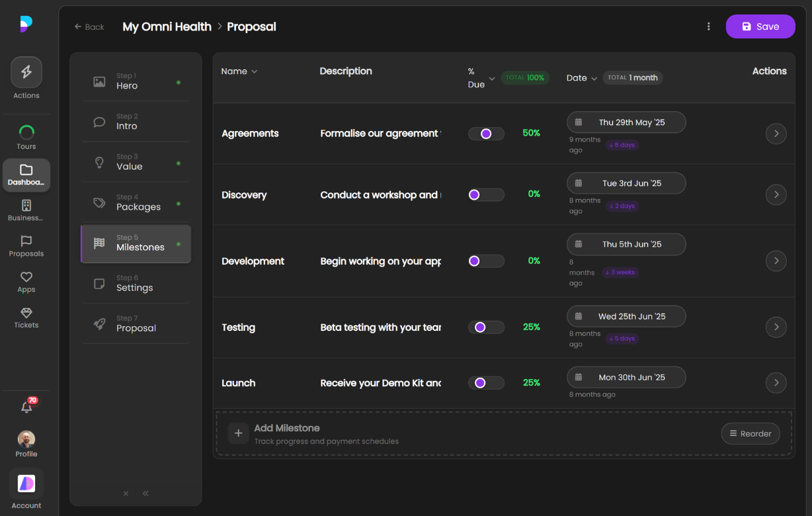Click the three-dot more options icon
The width and height of the screenshot is (812, 516).
(708, 26)
